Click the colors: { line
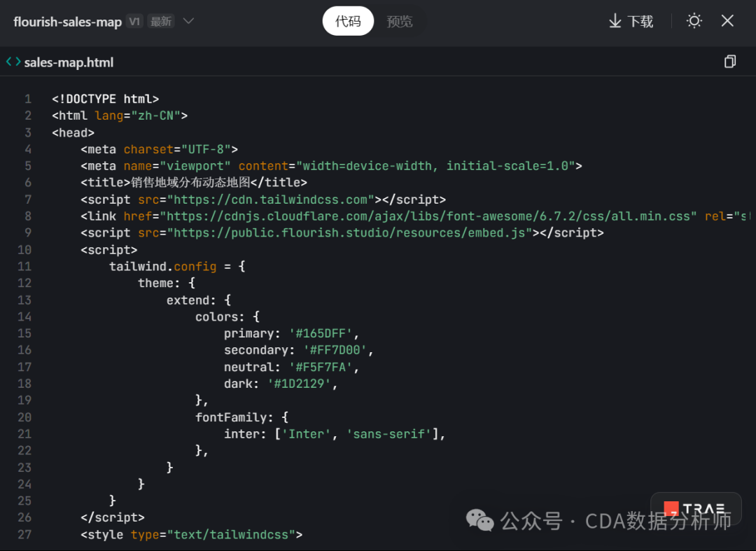Image resolution: width=756 pixels, height=551 pixels. click(x=227, y=316)
